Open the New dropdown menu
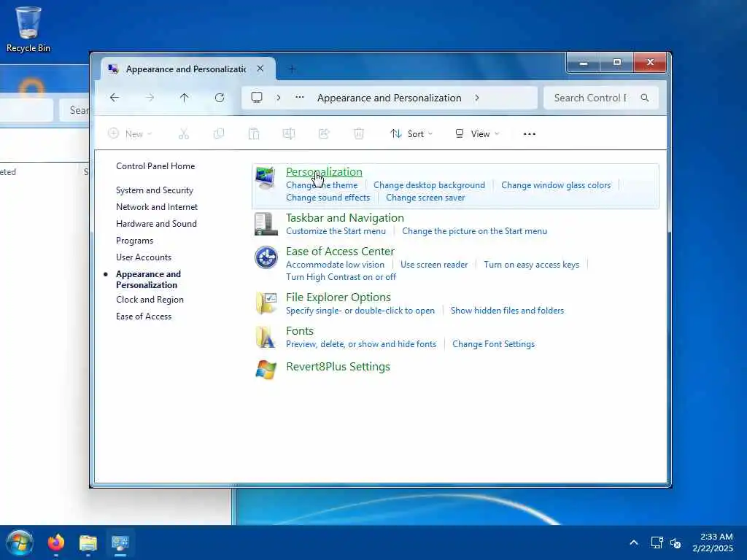Viewport: 747px width, 560px height. pos(130,134)
